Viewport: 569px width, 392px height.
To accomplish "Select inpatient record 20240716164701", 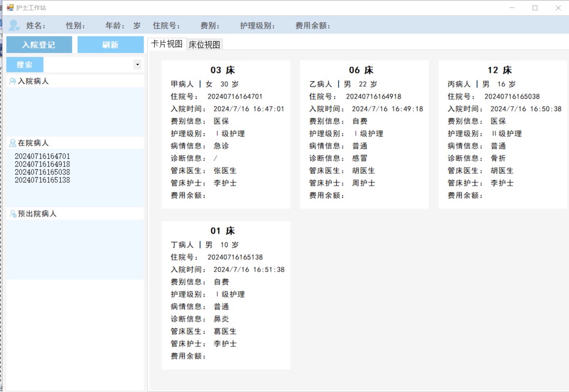I will point(42,156).
